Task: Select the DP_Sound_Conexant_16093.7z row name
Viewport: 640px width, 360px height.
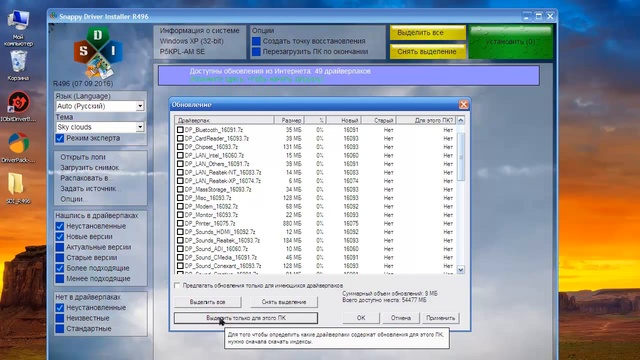Action: coord(223,266)
